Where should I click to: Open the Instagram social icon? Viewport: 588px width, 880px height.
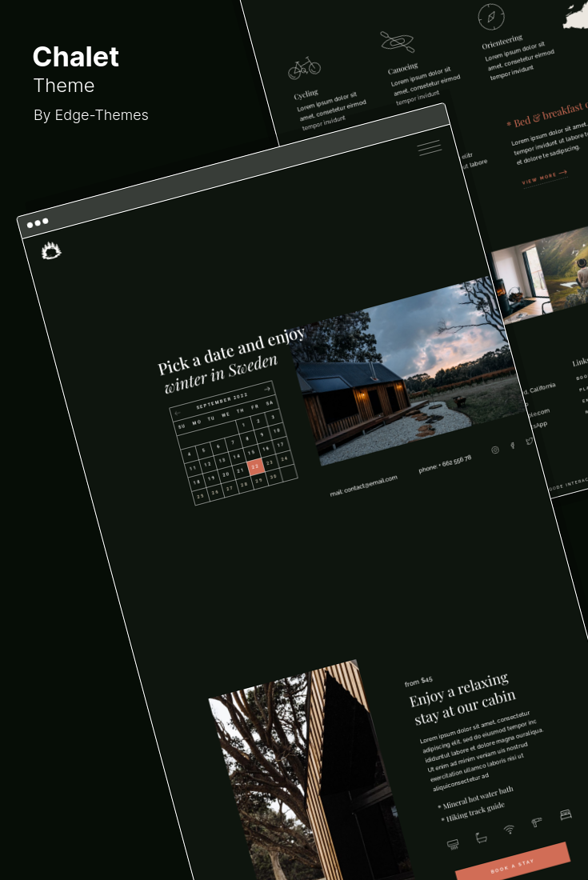pos(495,450)
